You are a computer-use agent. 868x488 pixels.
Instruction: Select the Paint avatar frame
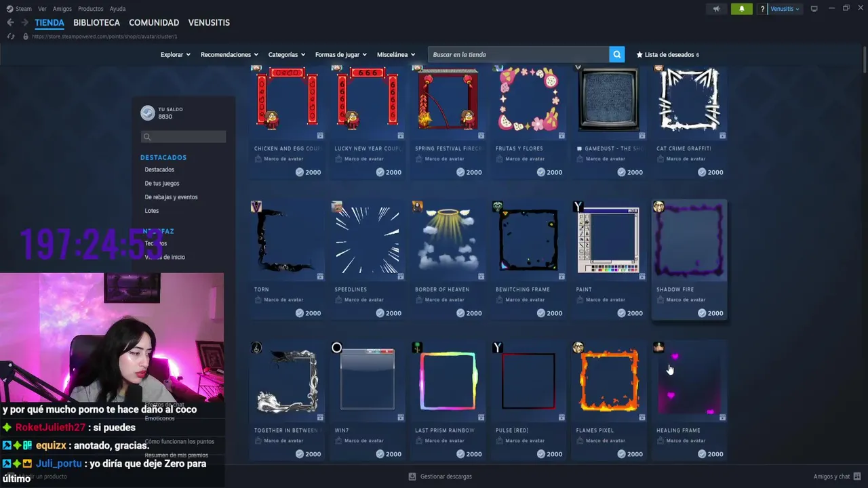(608, 241)
